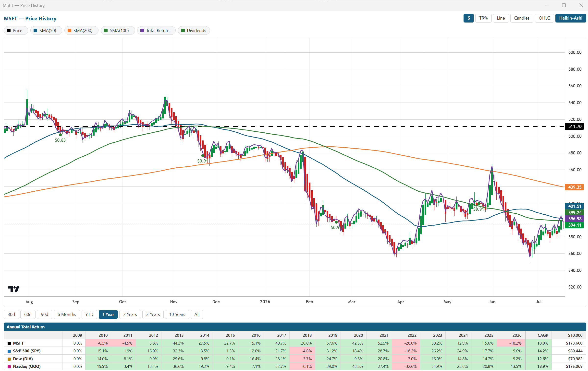This screenshot has height=371, width=588.
Task: Click MSFT's 58.2% cell for 2023
Action: [433, 343]
